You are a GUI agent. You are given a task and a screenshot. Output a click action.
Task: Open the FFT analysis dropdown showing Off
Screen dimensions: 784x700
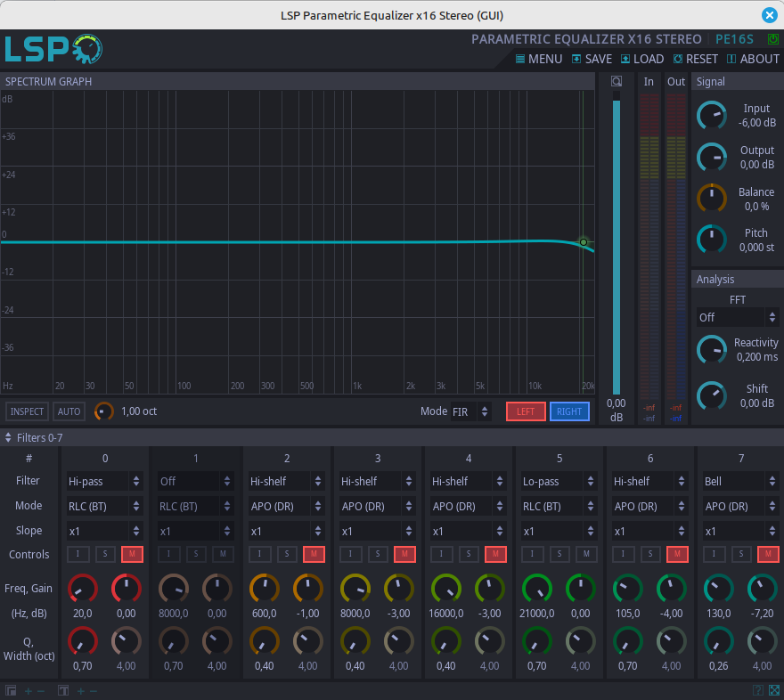point(738,317)
